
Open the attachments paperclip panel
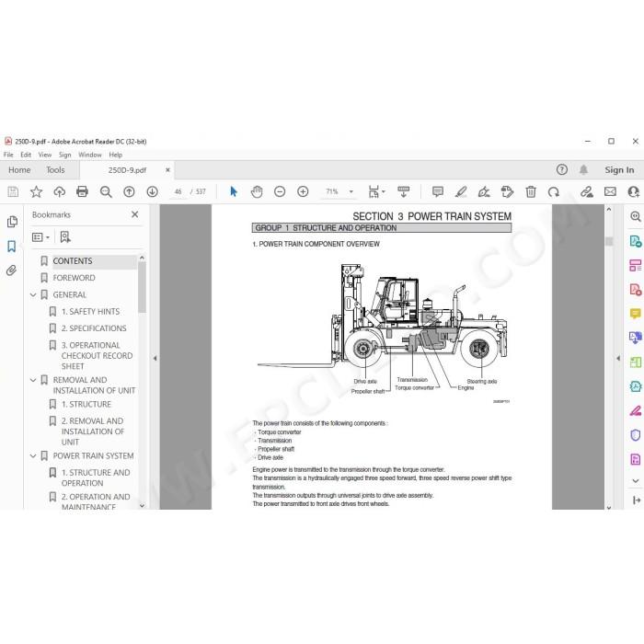click(x=12, y=270)
